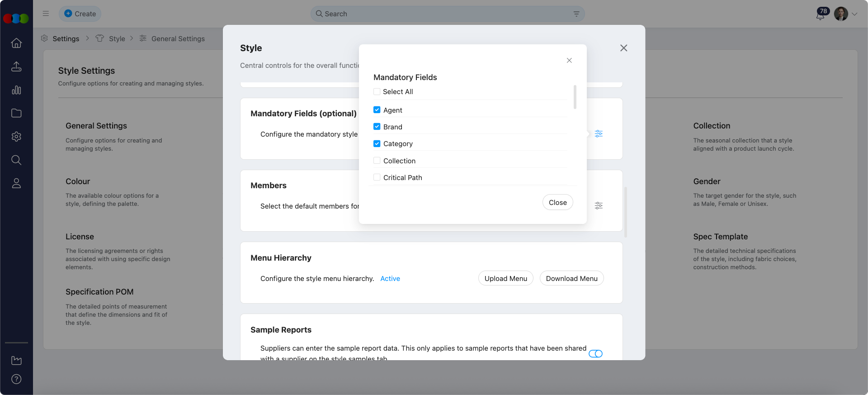Open the Home icon in sidebar
This screenshot has height=395, width=868.
(16, 43)
